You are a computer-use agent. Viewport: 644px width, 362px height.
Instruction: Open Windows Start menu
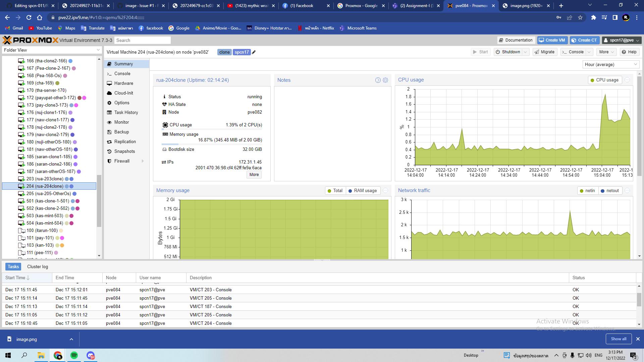[x=8, y=355]
